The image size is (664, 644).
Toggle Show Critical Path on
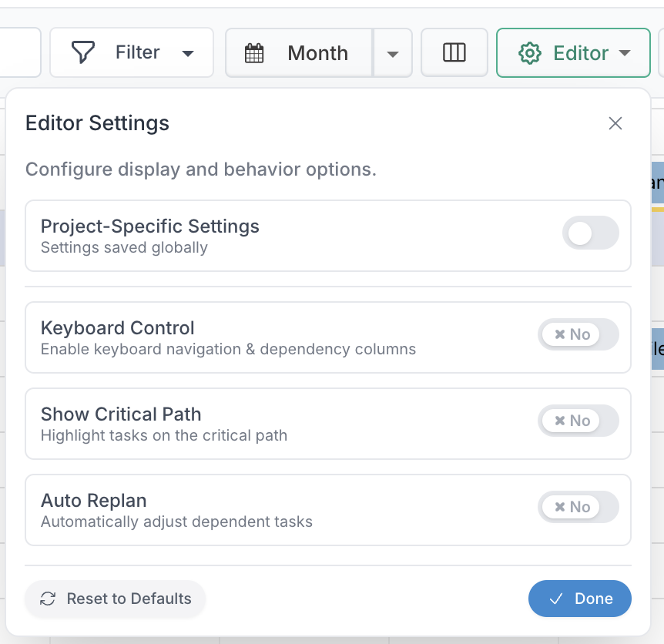click(578, 421)
